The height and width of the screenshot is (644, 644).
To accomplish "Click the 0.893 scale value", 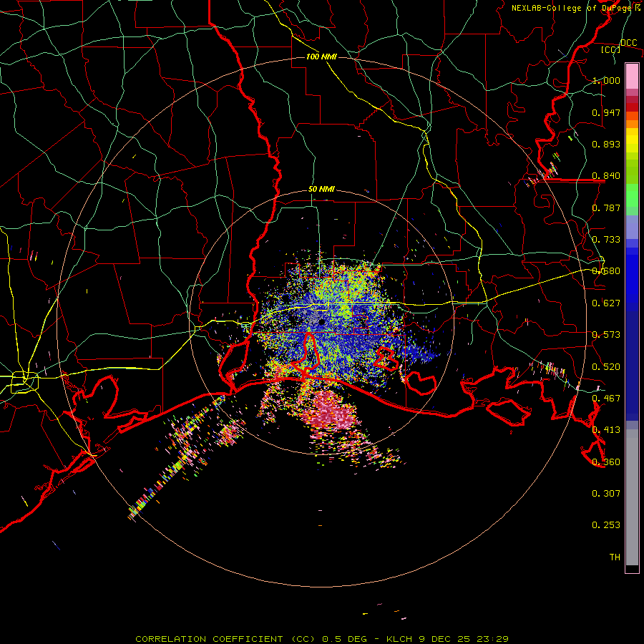I will (x=606, y=144).
